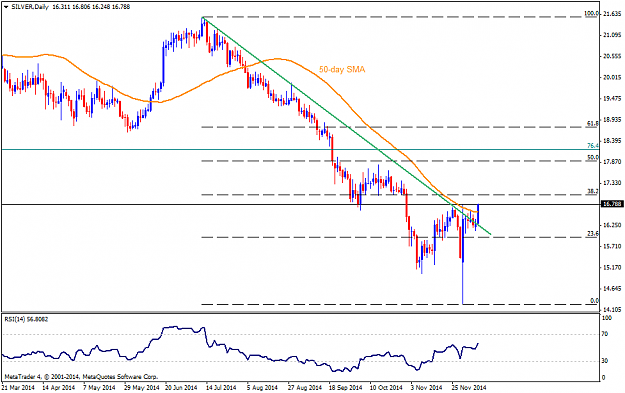
Task: Click the 0.0 Fibonacci level label
Action: point(594,301)
